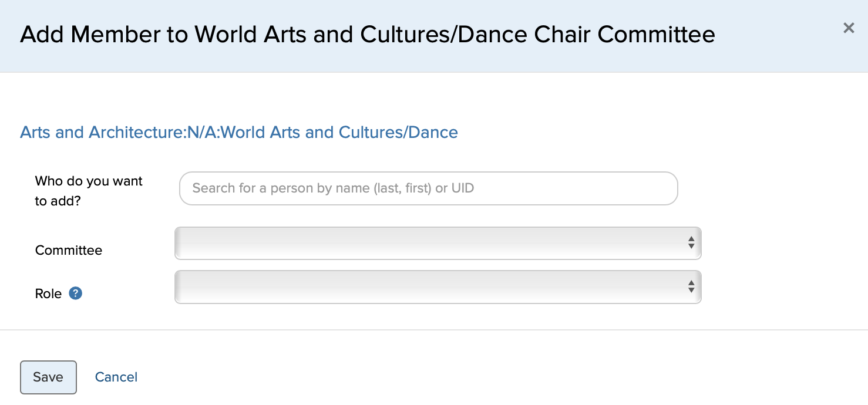Open the Role help question mark
This screenshot has height=405, width=868.
[75, 293]
